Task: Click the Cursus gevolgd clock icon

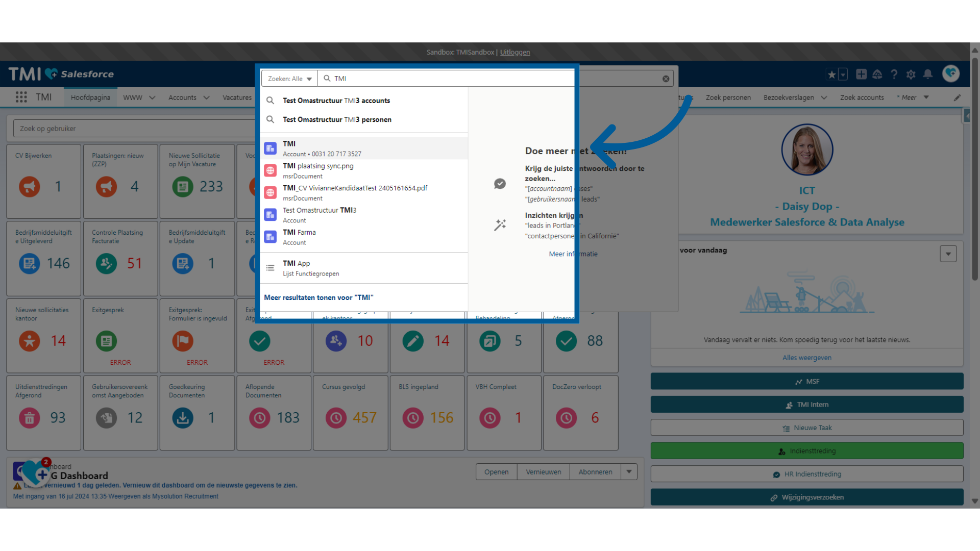Action: pyautogui.click(x=336, y=418)
